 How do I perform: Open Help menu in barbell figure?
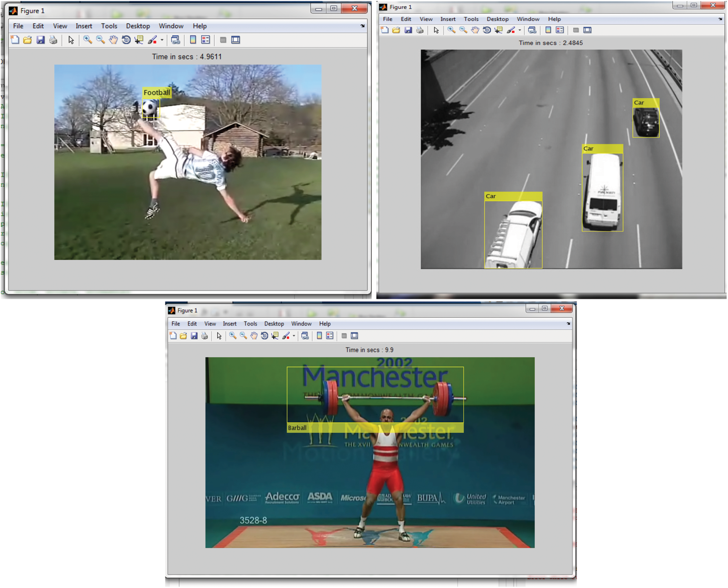[324, 324]
